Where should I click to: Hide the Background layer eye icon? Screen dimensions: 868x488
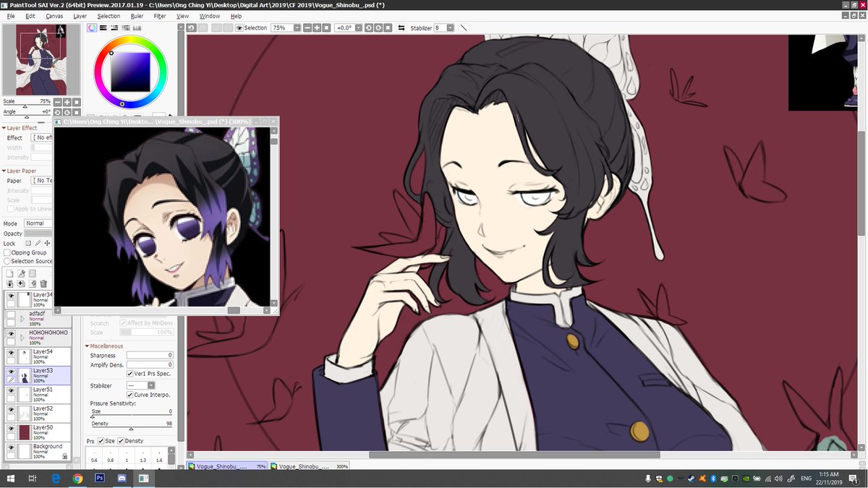pyautogui.click(x=11, y=448)
